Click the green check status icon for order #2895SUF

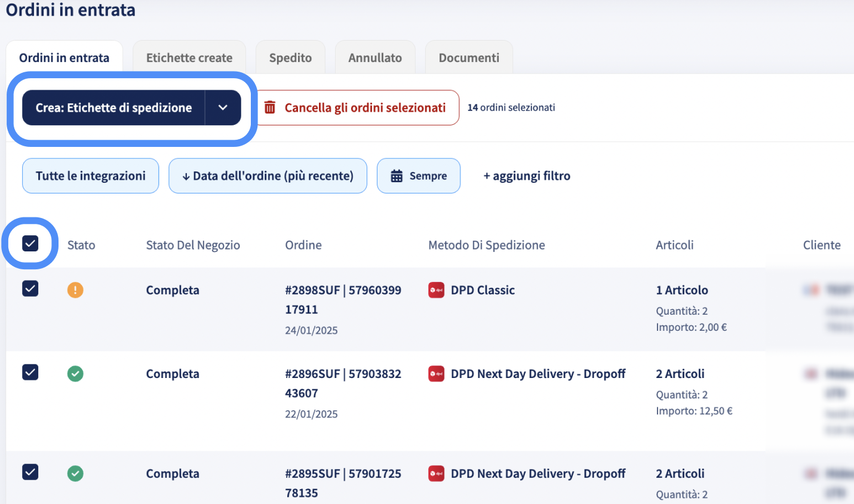point(75,474)
